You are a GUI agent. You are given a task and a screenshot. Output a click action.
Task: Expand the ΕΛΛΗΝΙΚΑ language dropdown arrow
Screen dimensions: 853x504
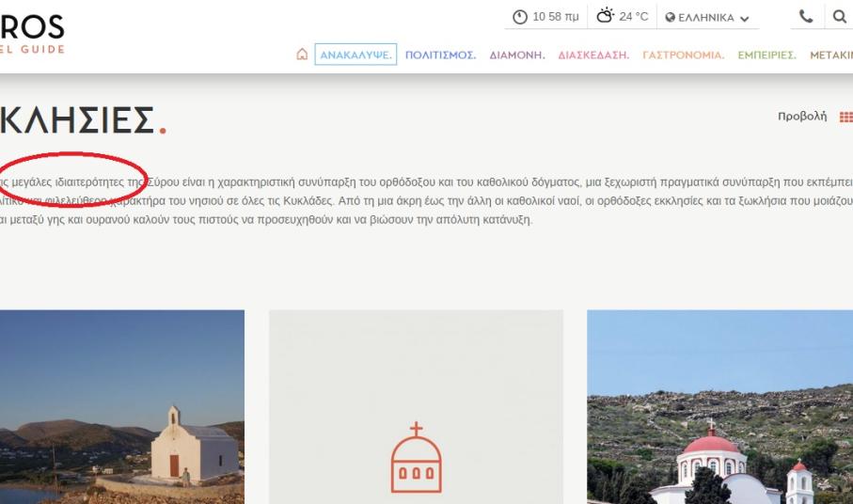(745, 19)
